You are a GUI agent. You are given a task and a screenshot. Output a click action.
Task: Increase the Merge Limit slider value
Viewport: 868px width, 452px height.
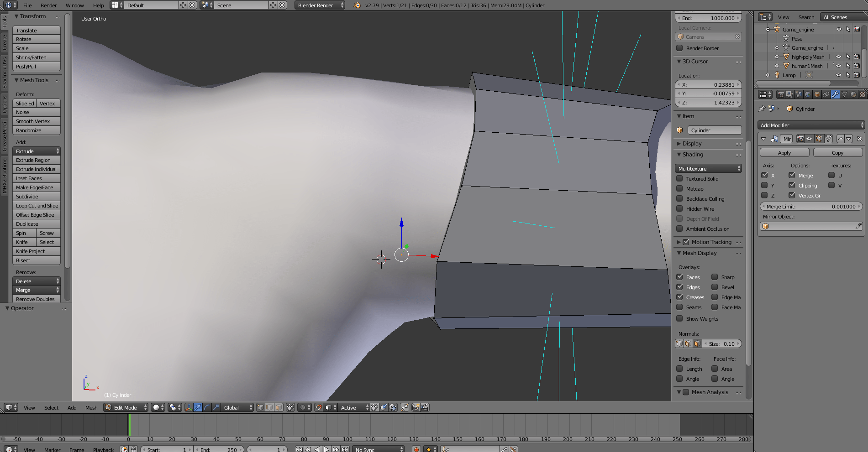pos(860,206)
